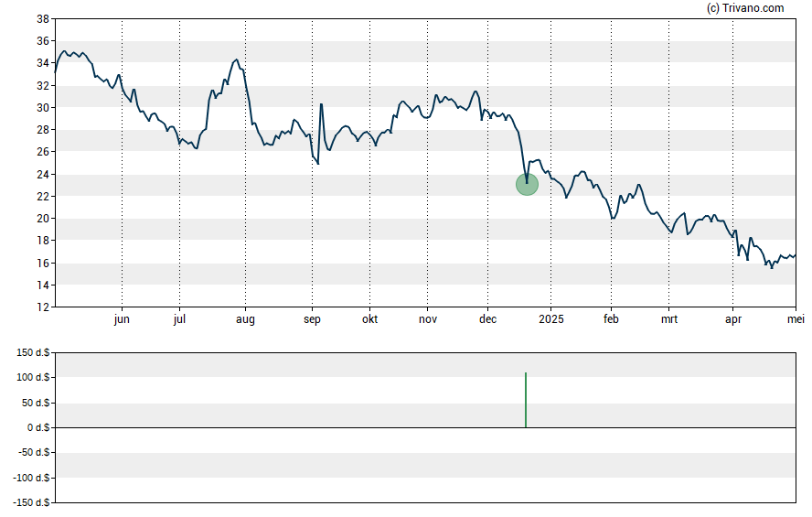This screenshot has height=517, width=812.
Task: Click the '16' y-axis value
Action: point(43,263)
